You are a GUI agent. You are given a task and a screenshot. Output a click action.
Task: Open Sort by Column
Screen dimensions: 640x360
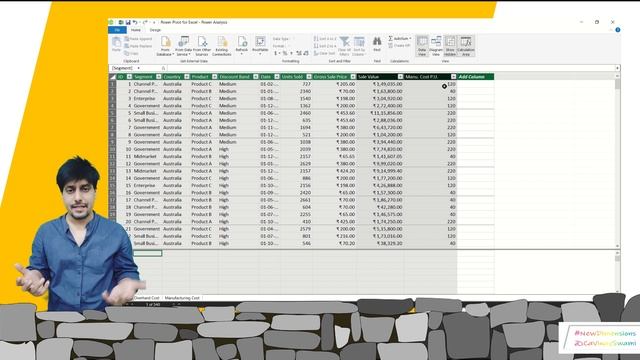(x=359, y=46)
